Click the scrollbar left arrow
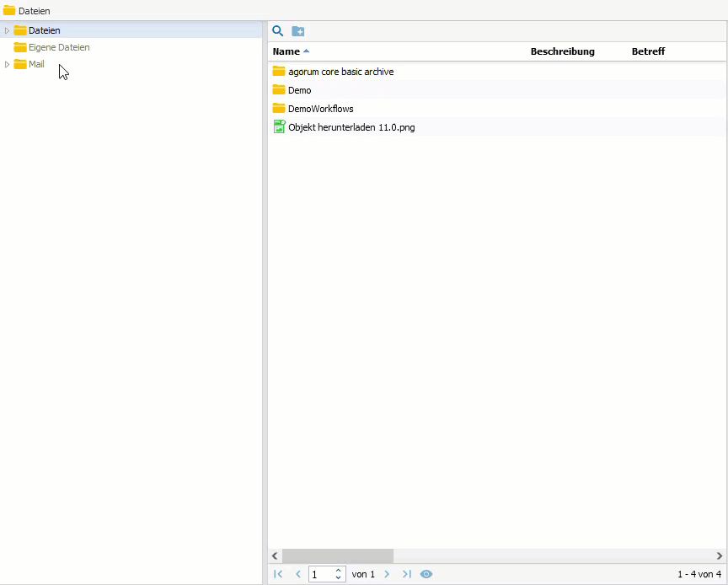This screenshot has width=728, height=585. [x=275, y=555]
